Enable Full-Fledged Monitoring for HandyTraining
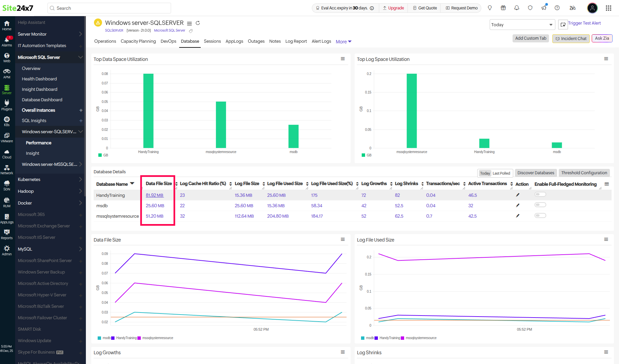 click(540, 194)
